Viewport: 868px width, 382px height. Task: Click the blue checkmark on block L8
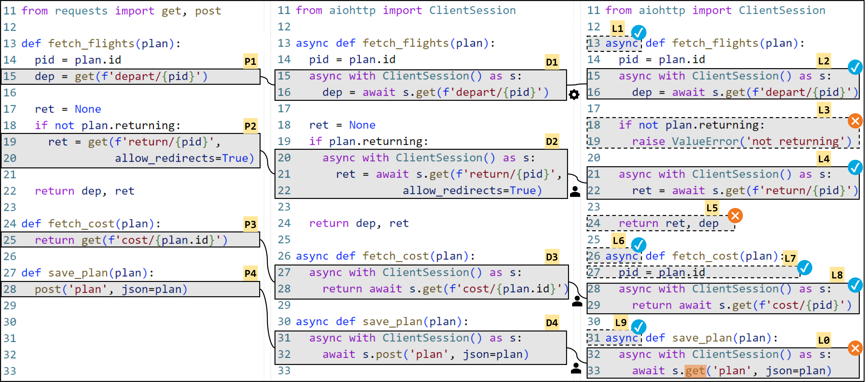coord(855,285)
